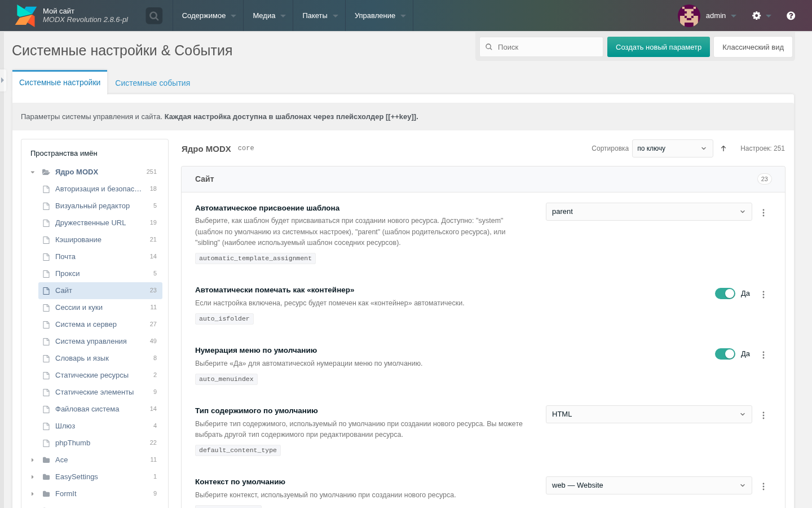Open the Управление menu
Image resolution: width=812 pixels, height=508 pixels.
(x=379, y=16)
